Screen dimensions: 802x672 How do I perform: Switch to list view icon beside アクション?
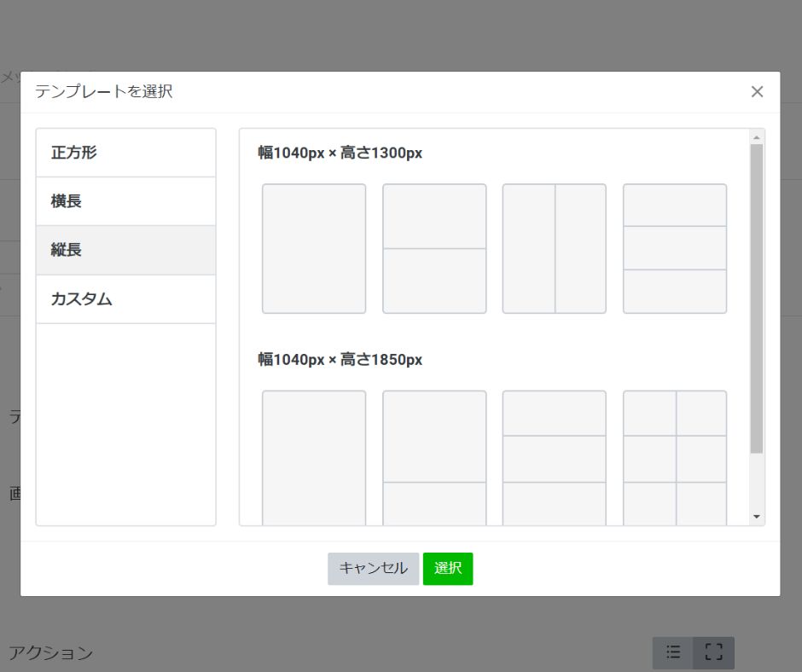(x=673, y=652)
